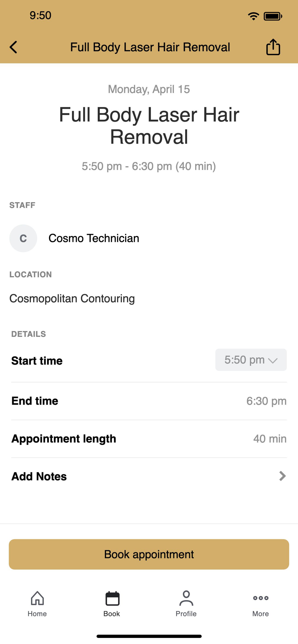Tap the back arrow icon
The height and width of the screenshot is (644, 298).
(x=13, y=47)
